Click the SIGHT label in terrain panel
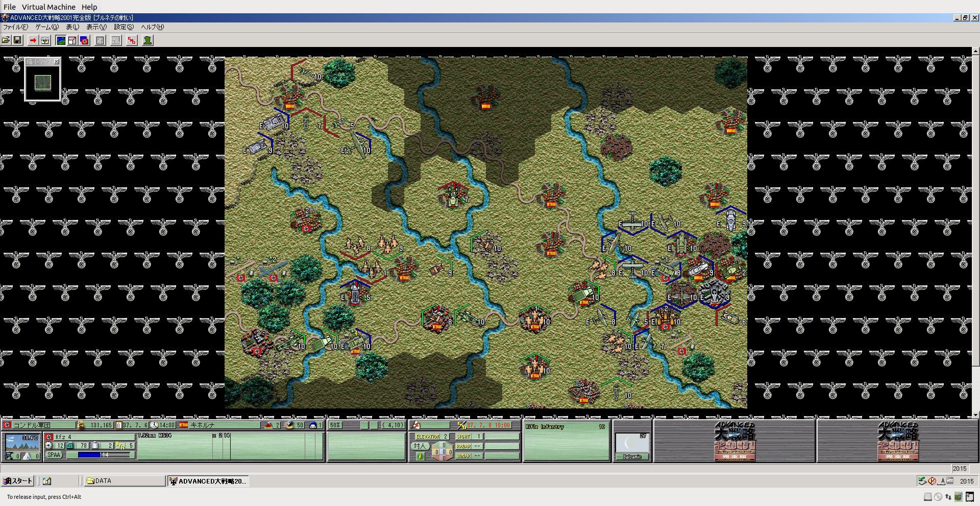 [x=463, y=437]
